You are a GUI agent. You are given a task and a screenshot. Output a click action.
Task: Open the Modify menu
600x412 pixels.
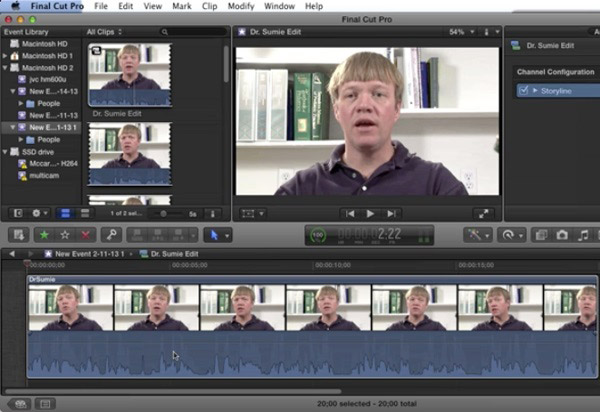(x=241, y=6)
